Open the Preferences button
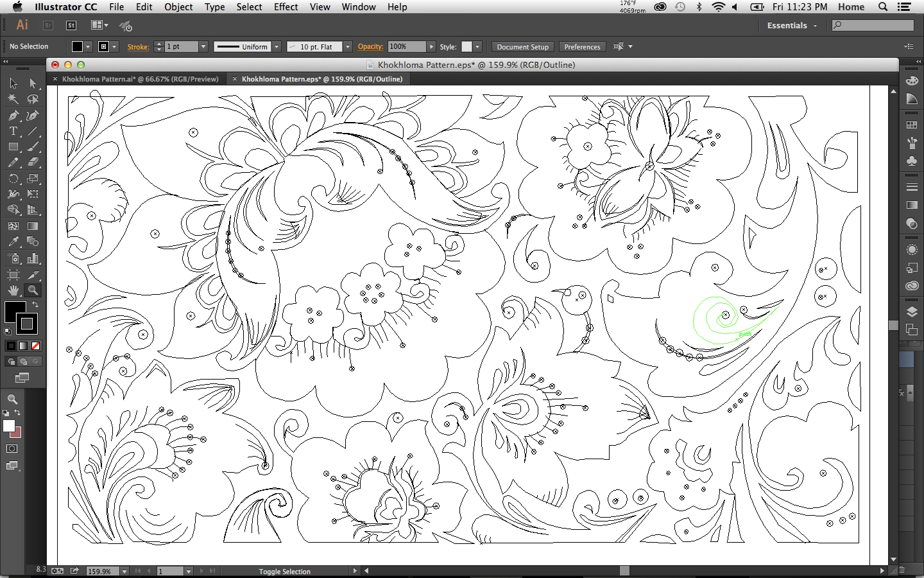Image resolution: width=924 pixels, height=578 pixels. coord(582,47)
